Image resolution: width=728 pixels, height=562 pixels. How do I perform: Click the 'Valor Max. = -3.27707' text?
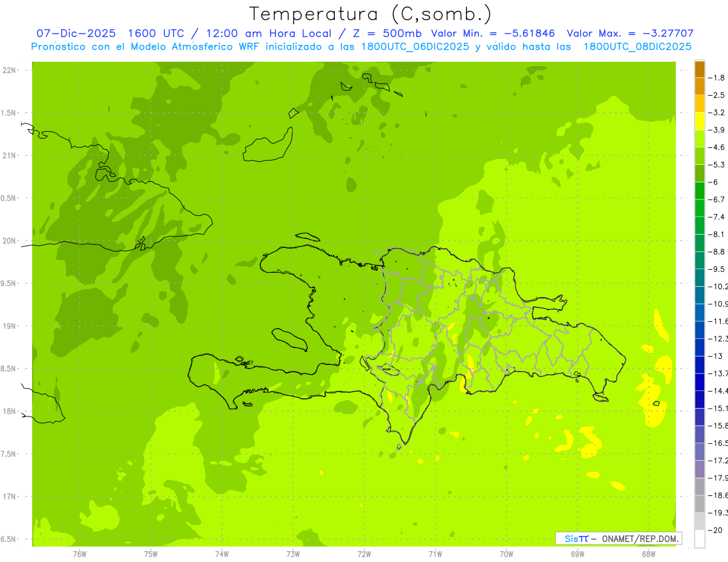click(x=630, y=33)
